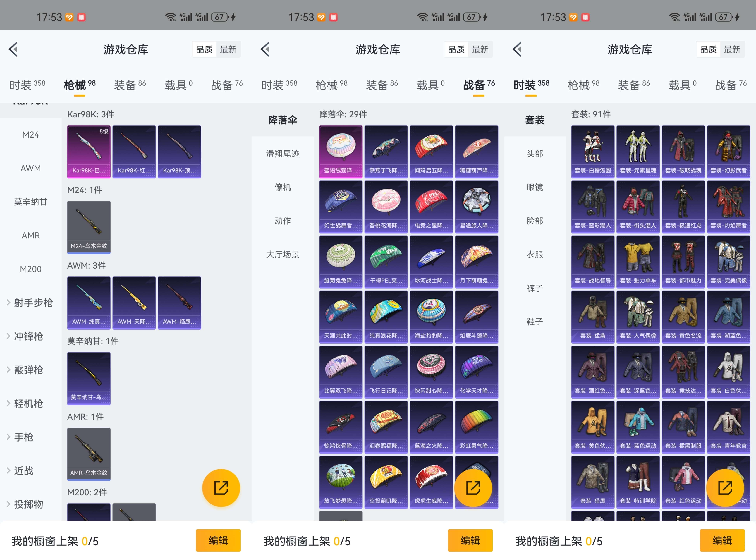Switch to 战备 76 tab on right screen
This screenshot has height=560, width=756.
(x=731, y=85)
